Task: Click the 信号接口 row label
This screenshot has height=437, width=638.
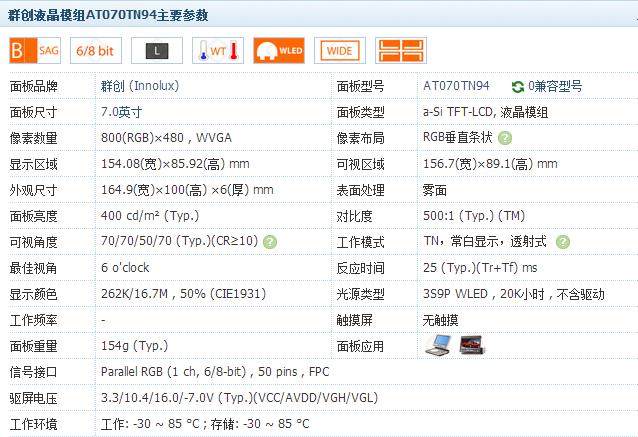Action: 33,372
